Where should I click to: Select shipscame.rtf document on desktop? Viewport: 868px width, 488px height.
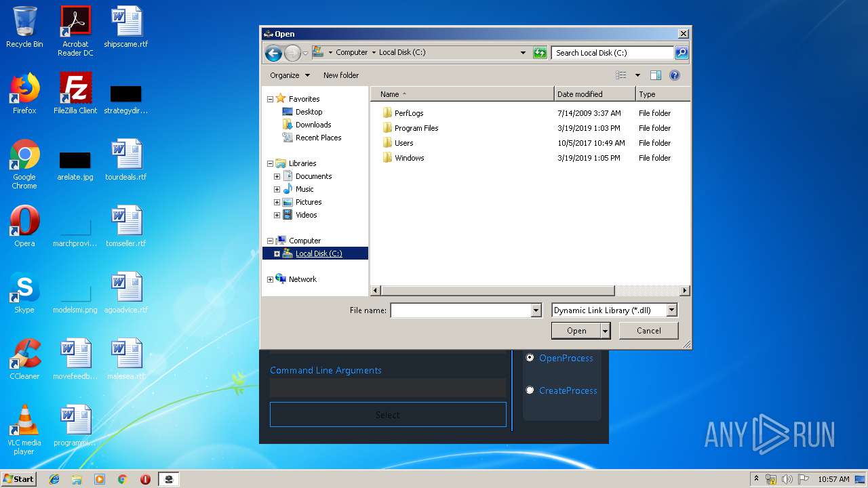[126, 27]
